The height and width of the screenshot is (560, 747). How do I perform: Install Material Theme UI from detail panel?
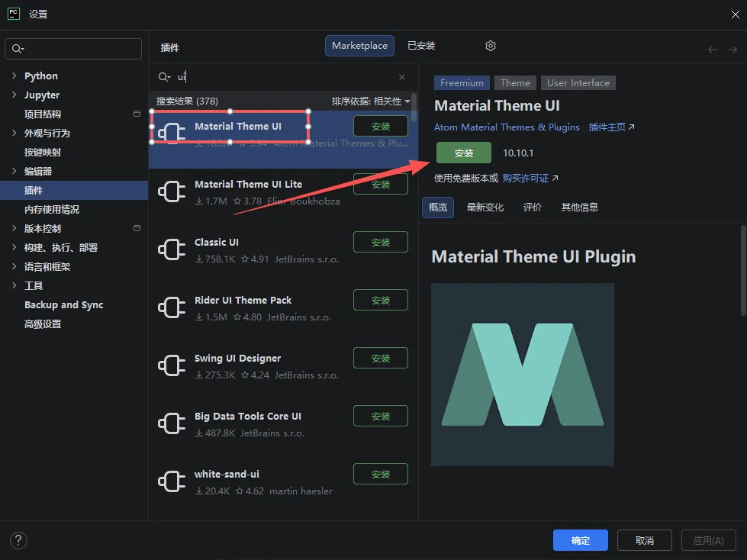click(x=464, y=153)
